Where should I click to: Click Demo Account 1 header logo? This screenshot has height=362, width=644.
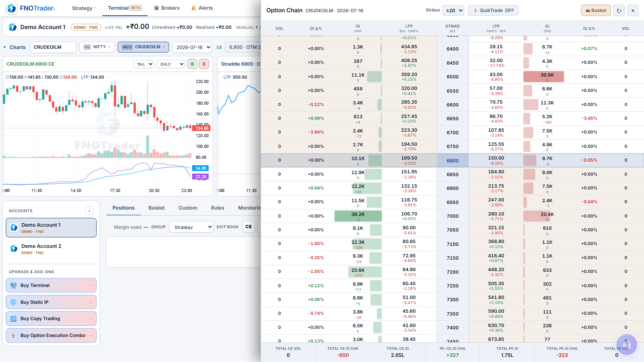[13, 27]
